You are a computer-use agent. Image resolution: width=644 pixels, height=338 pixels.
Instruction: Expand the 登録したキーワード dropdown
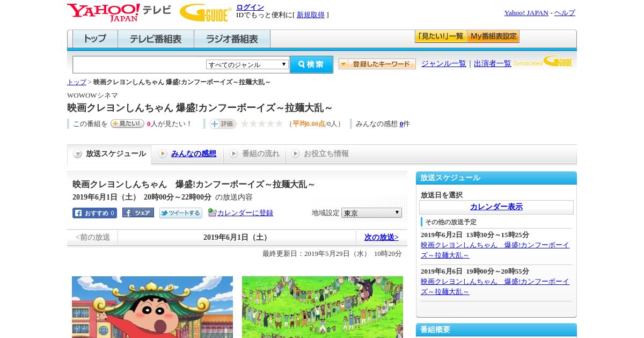coord(377,64)
